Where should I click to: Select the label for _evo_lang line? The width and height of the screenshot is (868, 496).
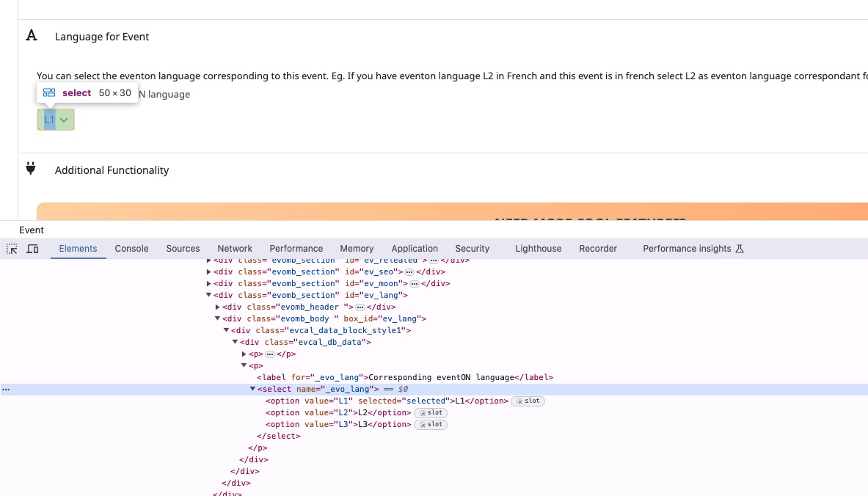pos(405,378)
